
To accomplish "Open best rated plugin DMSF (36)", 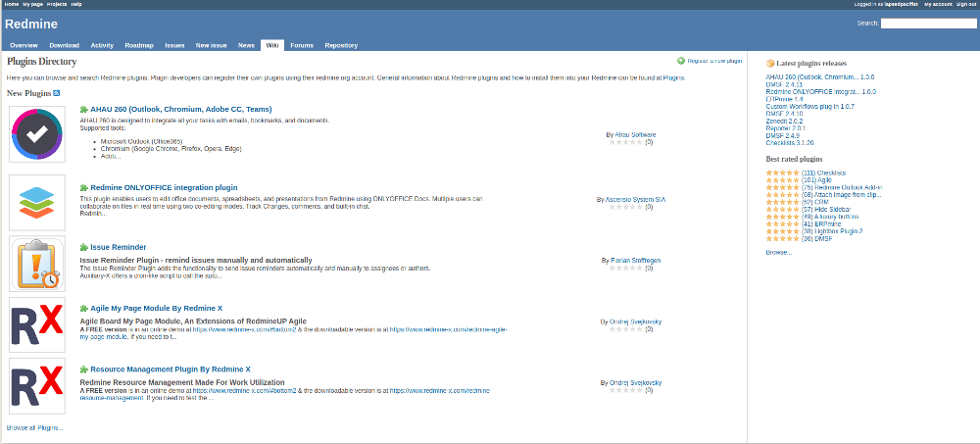I will 824,238.
